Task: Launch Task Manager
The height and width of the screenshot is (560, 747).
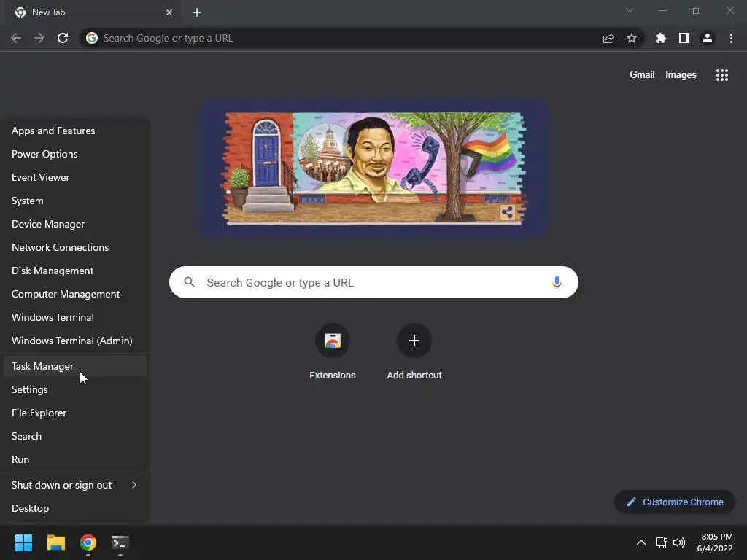Action: click(x=75, y=366)
